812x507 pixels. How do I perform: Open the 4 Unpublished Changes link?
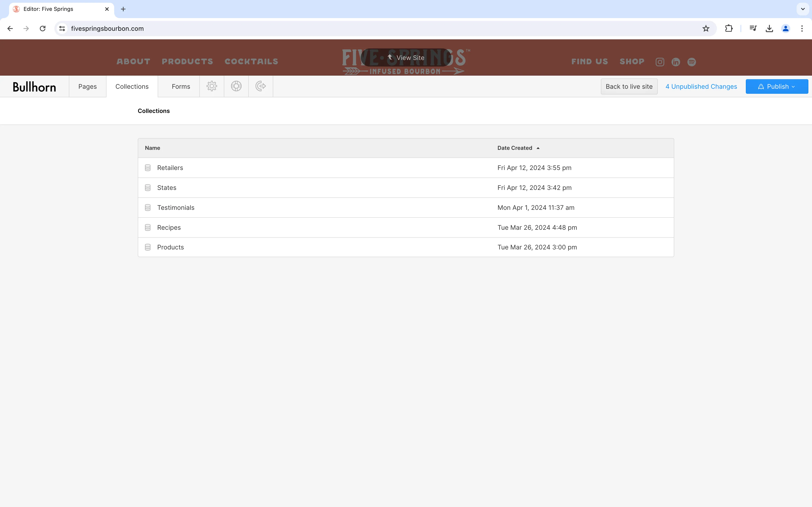(701, 86)
